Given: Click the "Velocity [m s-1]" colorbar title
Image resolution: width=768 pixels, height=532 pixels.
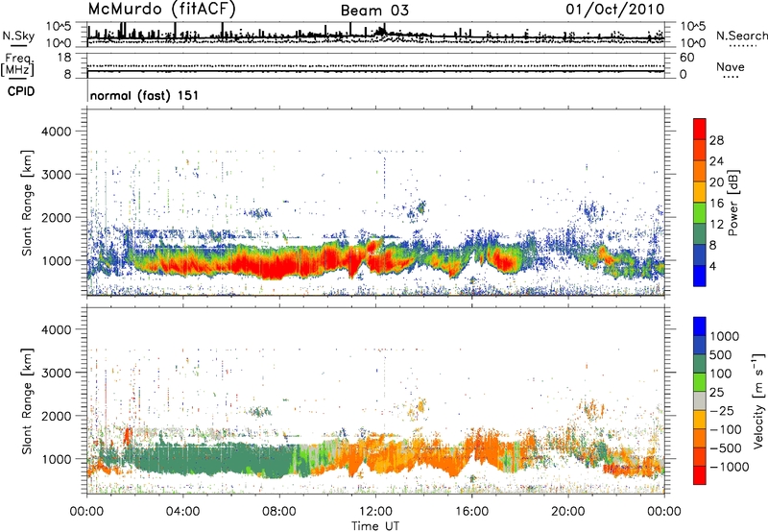Looking at the screenshot, I should [758, 400].
